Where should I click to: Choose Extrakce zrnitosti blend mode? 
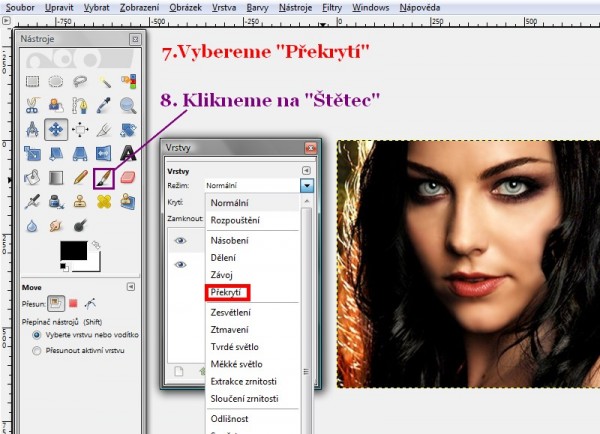click(x=243, y=381)
